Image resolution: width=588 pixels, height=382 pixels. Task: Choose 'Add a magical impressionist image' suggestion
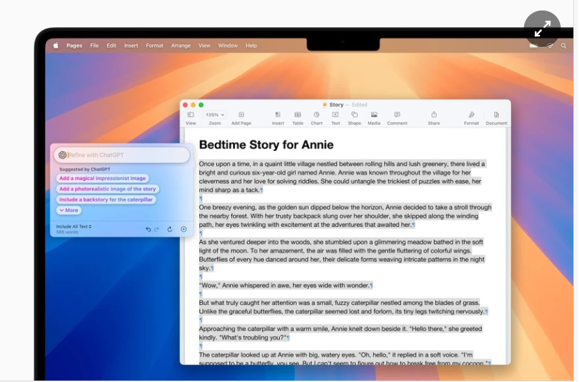[x=103, y=178]
